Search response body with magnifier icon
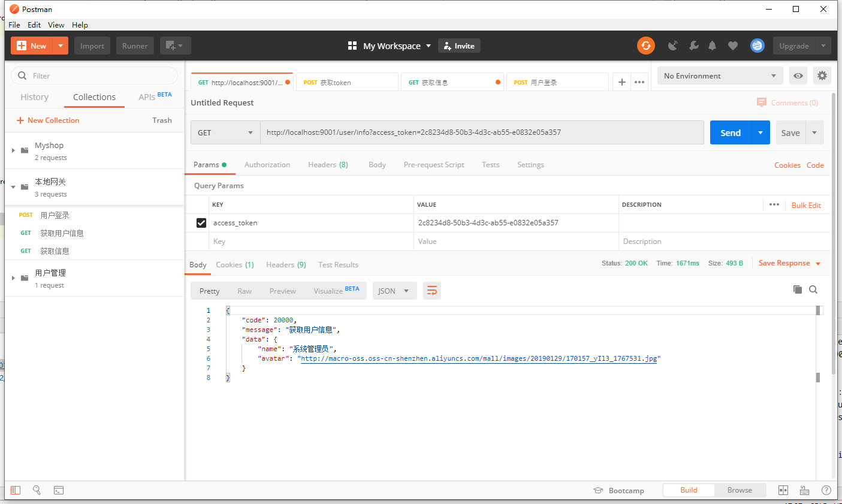Image resolution: width=842 pixels, height=504 pixels. click(x=813, y=289)
